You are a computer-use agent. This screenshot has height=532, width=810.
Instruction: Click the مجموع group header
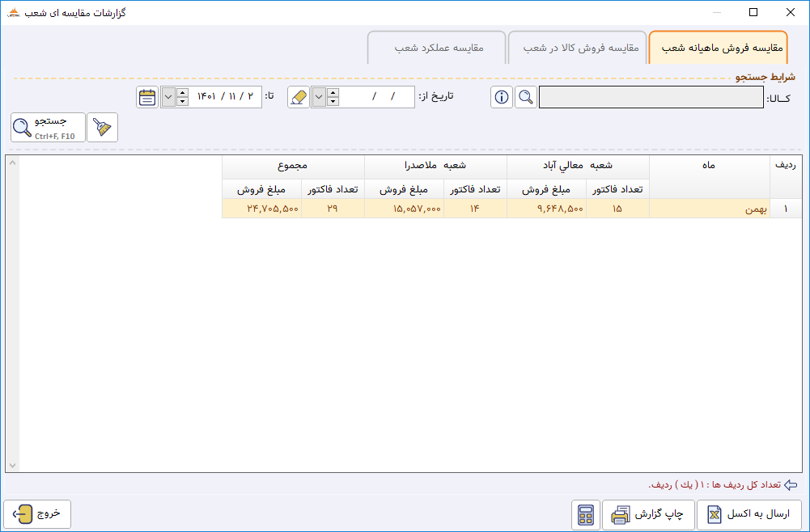294,167
